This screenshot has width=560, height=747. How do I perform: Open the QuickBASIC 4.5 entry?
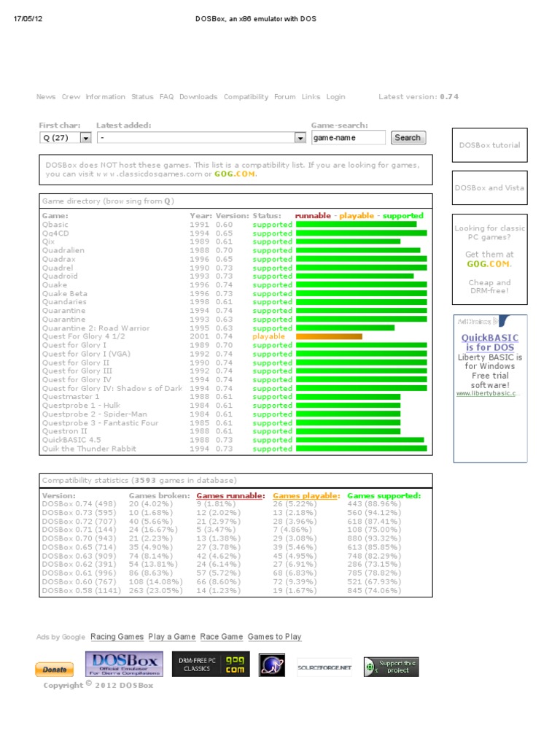coord(71,440)
